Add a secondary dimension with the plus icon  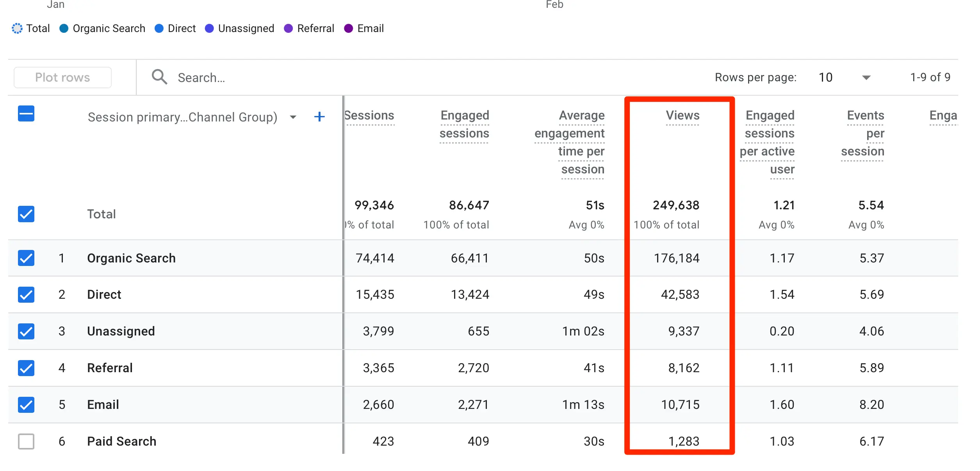319,117
